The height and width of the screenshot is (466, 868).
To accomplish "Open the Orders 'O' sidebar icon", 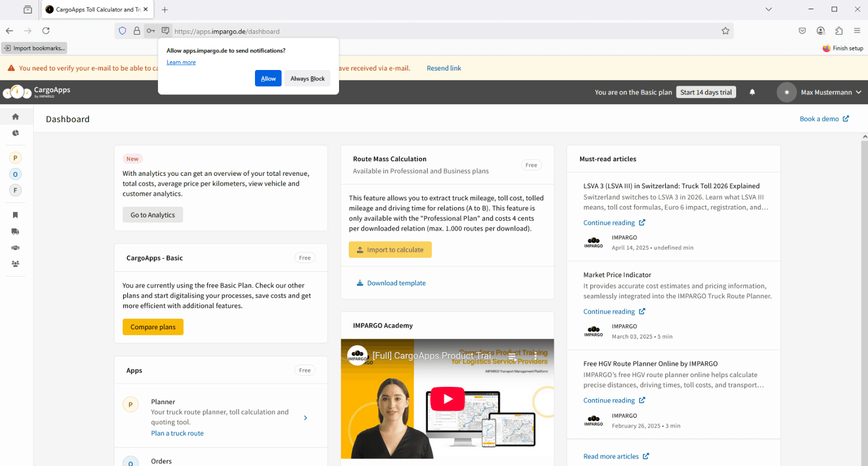I will point(15,174).
